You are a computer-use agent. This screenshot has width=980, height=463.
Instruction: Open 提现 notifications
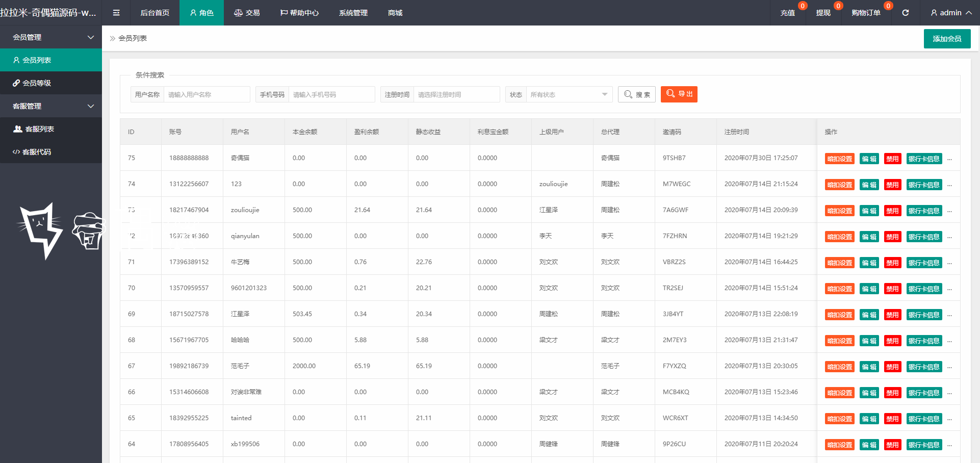(x=823, y=13)
